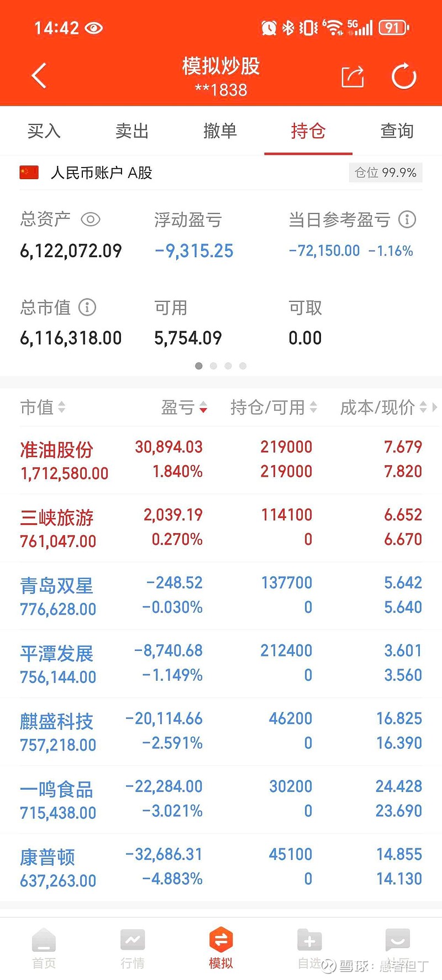The height and width of the screenshot is (980, 442).
Task: Open the 准油股份 holding row
Action: pyautogui.click(x=221, y=460)
